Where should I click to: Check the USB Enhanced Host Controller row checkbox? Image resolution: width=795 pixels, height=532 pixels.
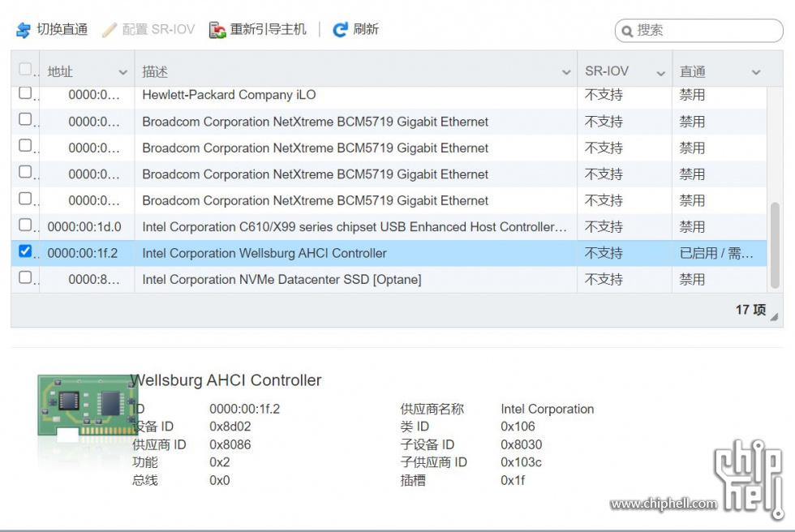pyautogui.click(x=25, y=225)
